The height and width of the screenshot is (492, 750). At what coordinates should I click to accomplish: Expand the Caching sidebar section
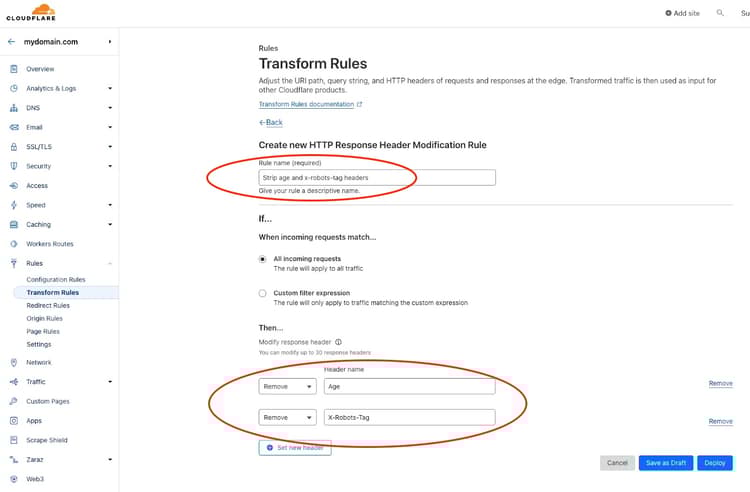[x=110, y=225]
